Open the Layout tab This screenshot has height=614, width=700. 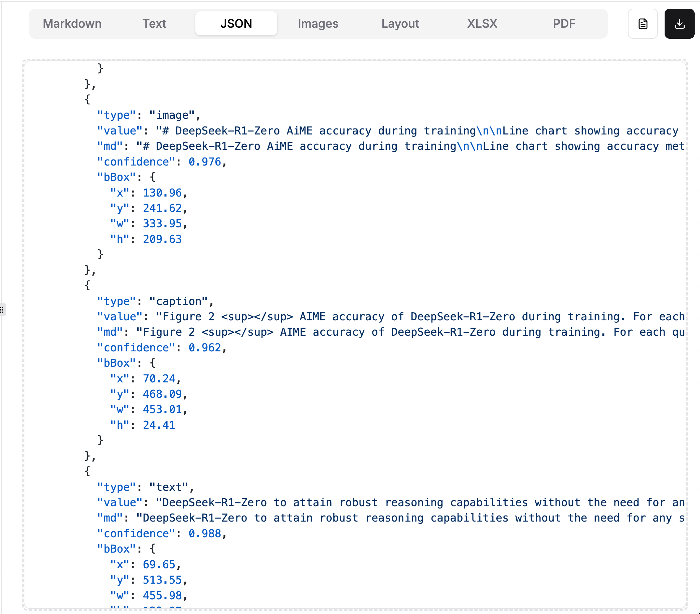coord(400,24)
